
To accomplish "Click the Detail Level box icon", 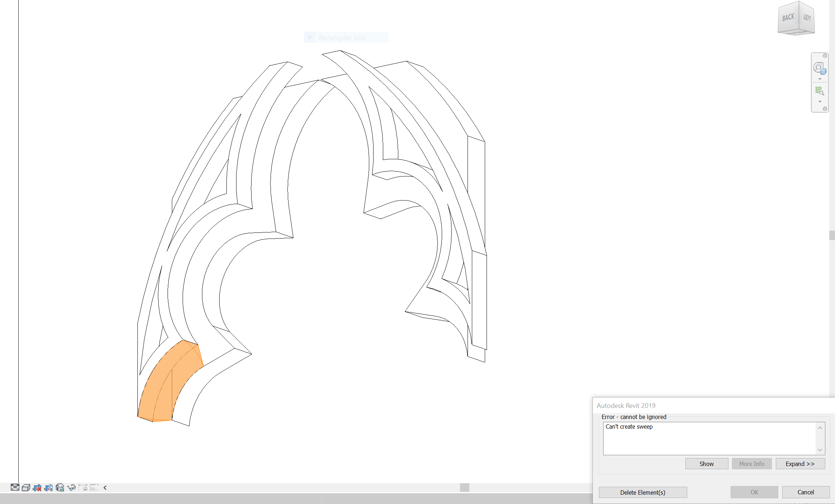I will tap(26, 487).
